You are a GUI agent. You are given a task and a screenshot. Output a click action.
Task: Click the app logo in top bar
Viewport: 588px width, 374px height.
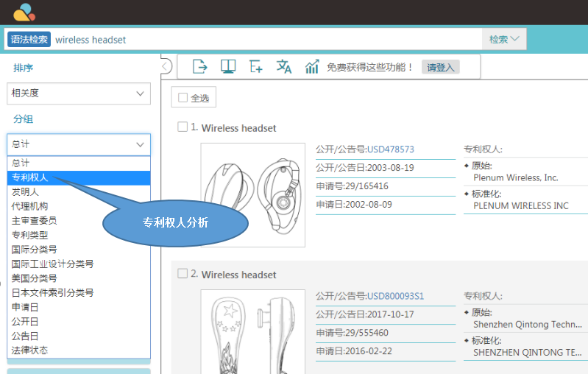[24, 12]
